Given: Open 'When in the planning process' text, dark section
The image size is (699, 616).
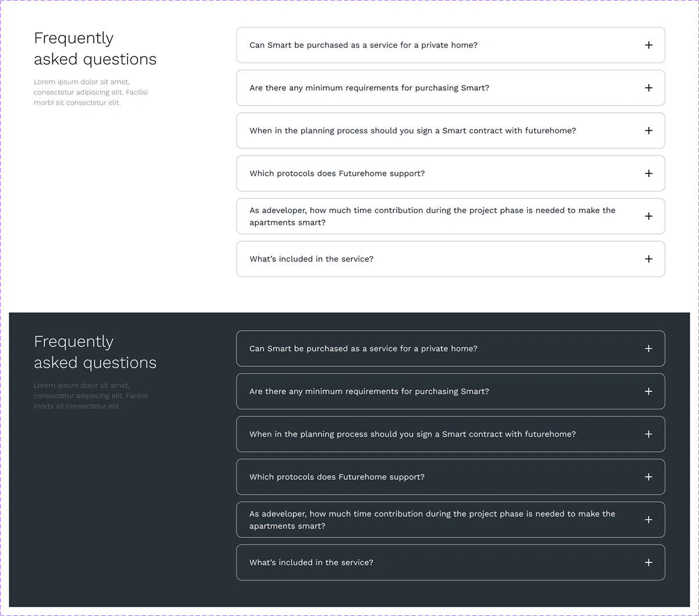Looking at the screenshot, I should (412, 434).
